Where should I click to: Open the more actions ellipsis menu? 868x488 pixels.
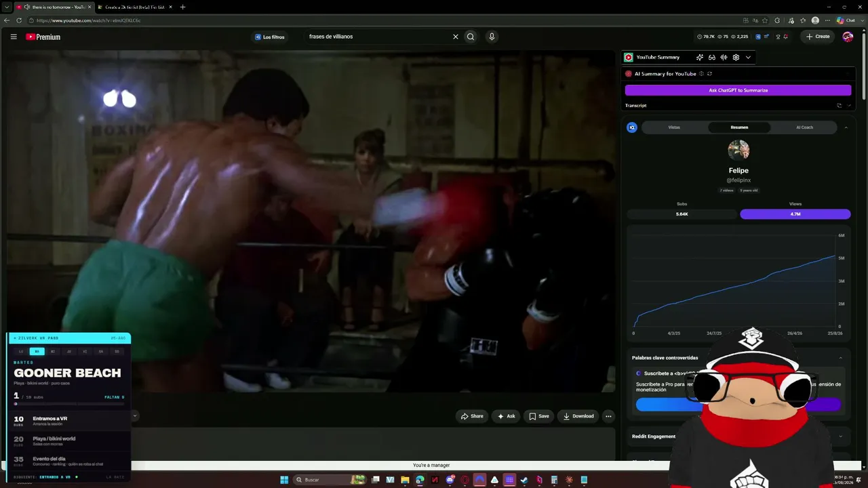608,416
